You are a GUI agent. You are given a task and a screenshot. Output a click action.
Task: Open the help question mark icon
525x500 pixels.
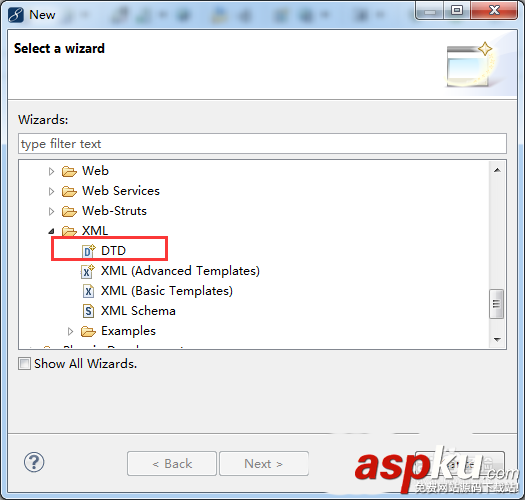[34, 462]
